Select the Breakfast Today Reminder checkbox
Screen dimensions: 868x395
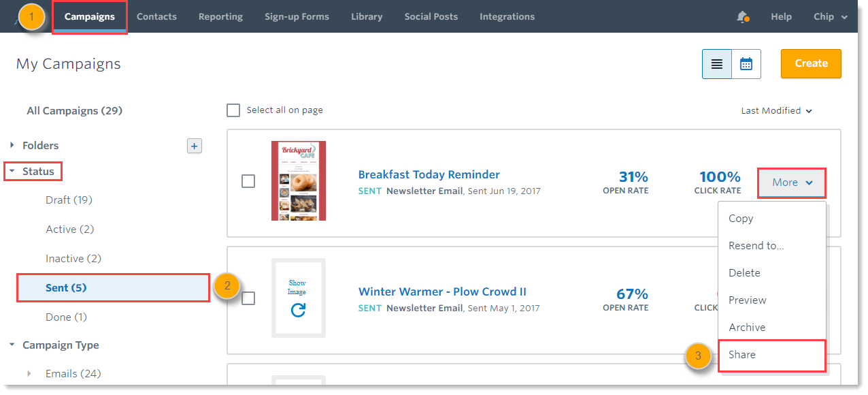click(249, 182)
